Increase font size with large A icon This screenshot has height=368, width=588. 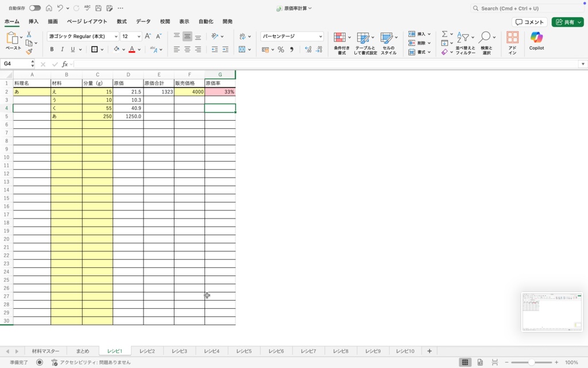(148, 36)
